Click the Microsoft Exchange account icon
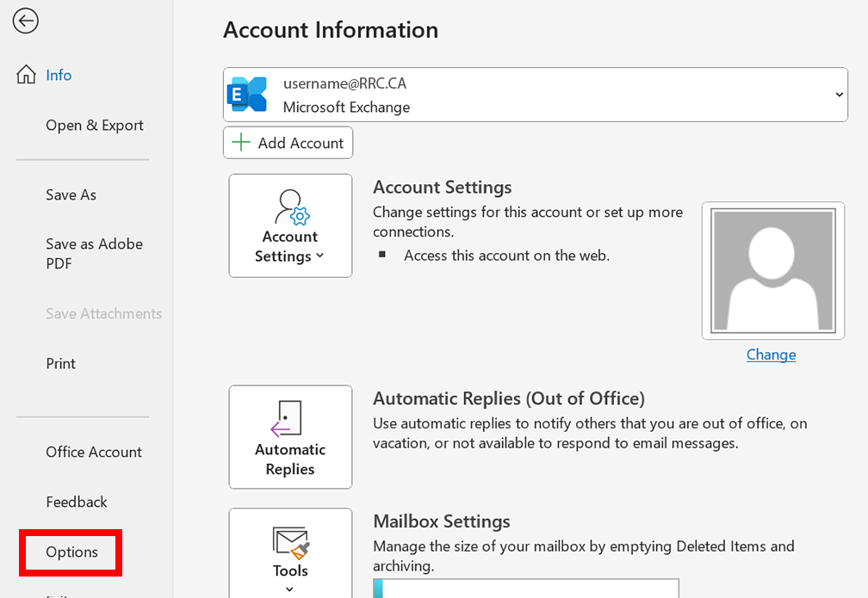This screenshot has width=868, height=598. (247, 94)
